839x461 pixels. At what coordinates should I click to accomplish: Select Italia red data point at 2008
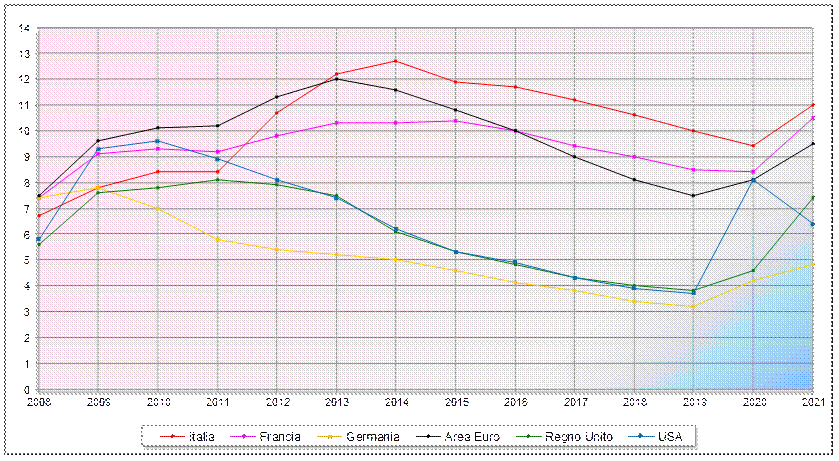pyautogui.click(x=39, y=216)
